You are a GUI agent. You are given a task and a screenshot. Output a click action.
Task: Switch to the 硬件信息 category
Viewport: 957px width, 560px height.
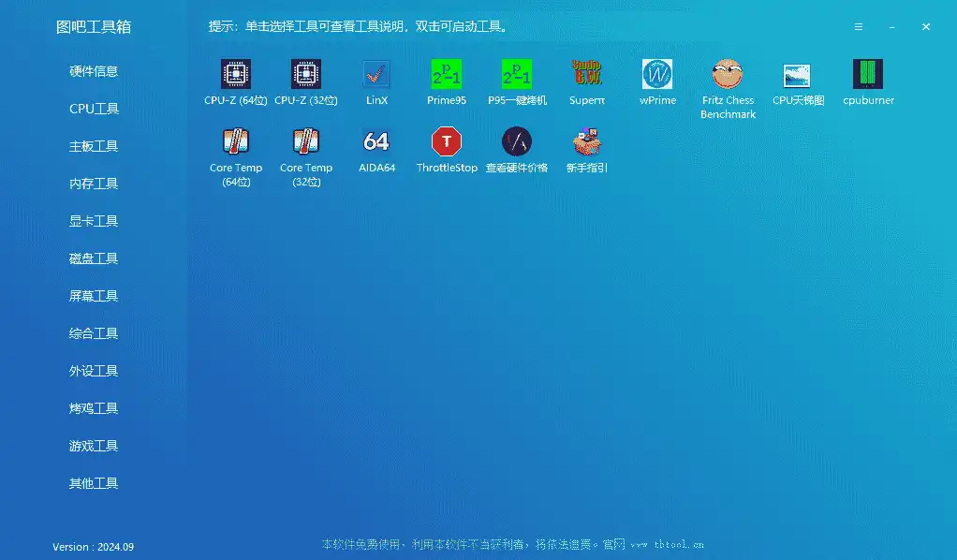point(94,71)
